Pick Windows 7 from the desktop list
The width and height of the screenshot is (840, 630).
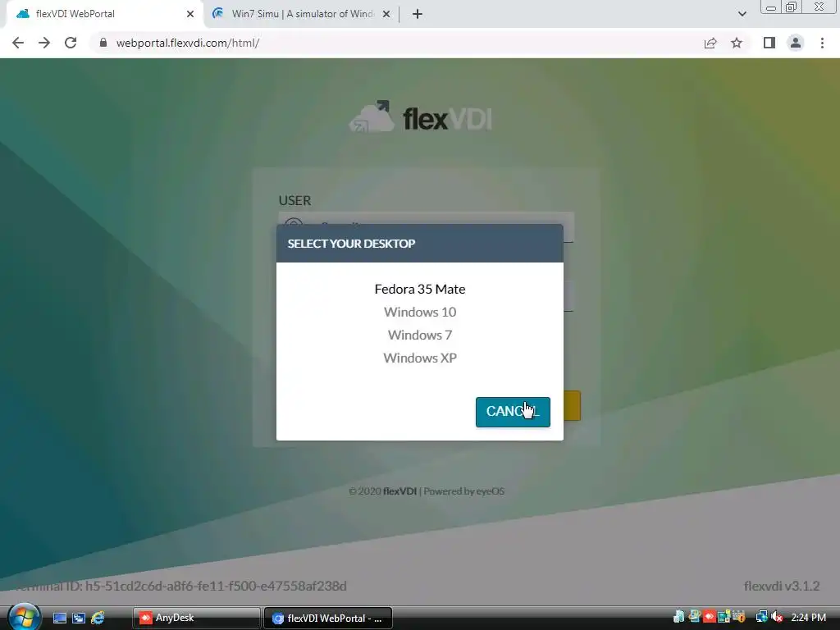coord(419,335)
